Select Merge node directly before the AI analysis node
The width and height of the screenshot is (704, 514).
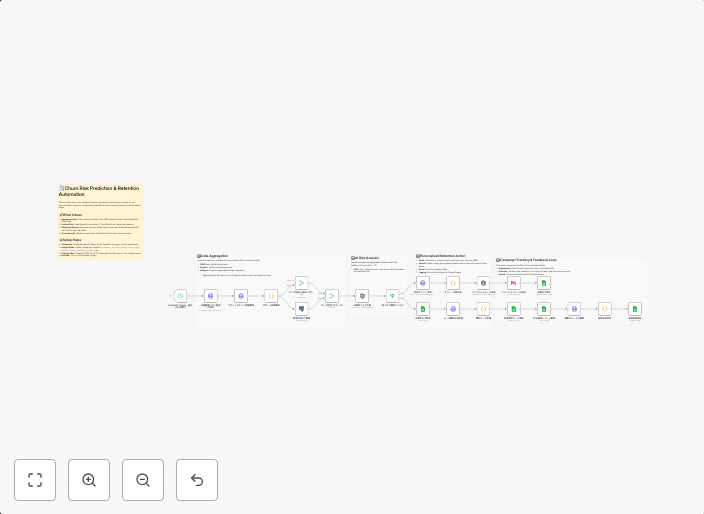tap(332, 296)
